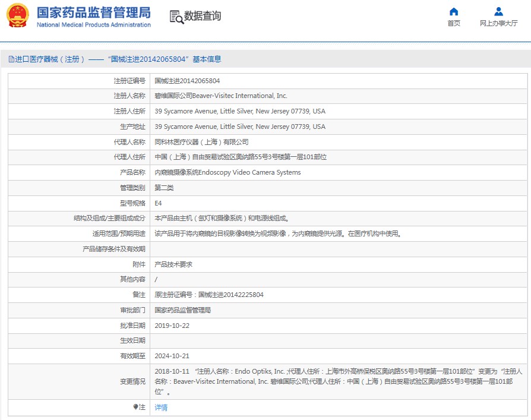Click National Medical Products Administration text

pos(94,25)
